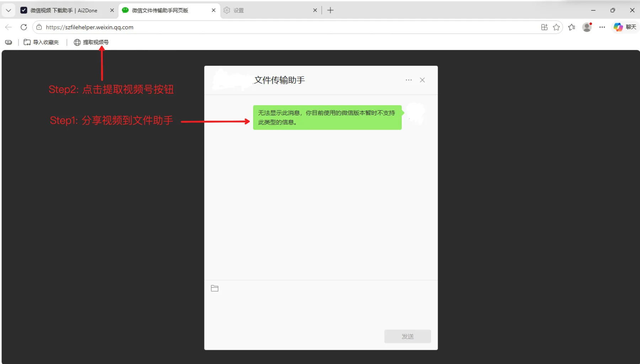Click the 发送 button
The width and height of the screenshot is (640, 364).
click(407, 336)
